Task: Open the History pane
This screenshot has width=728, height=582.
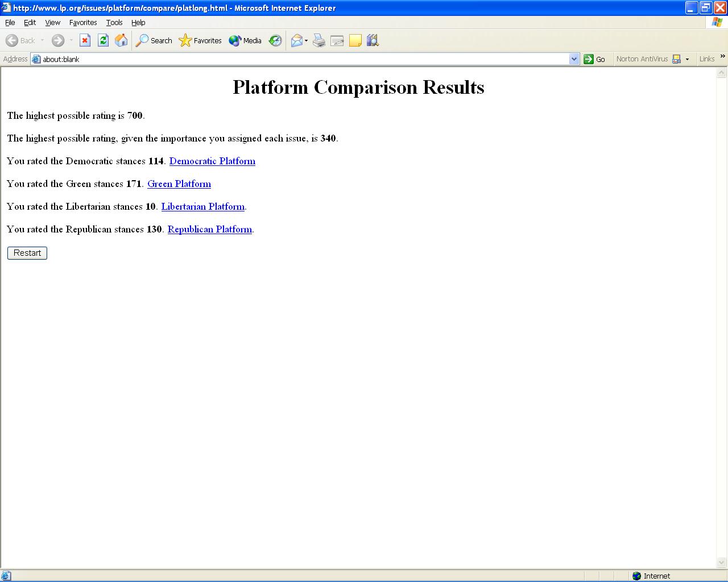Action: (275, 40)
